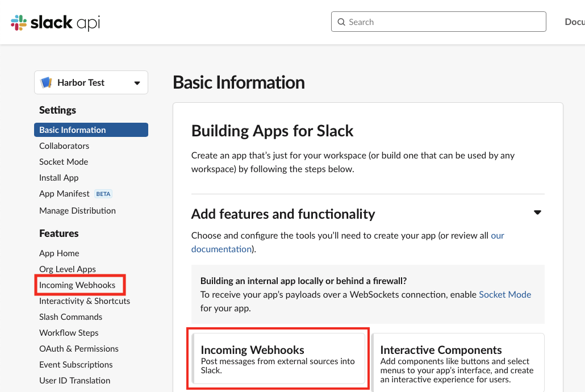Click the Settings section heading
This screenshot has width=585, height=392.
coord(57,110)
